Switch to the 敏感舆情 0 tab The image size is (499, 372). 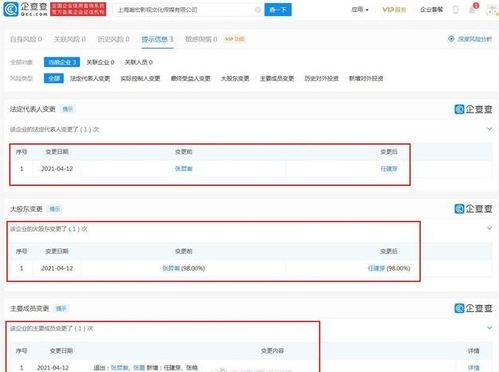coord(201,39)
